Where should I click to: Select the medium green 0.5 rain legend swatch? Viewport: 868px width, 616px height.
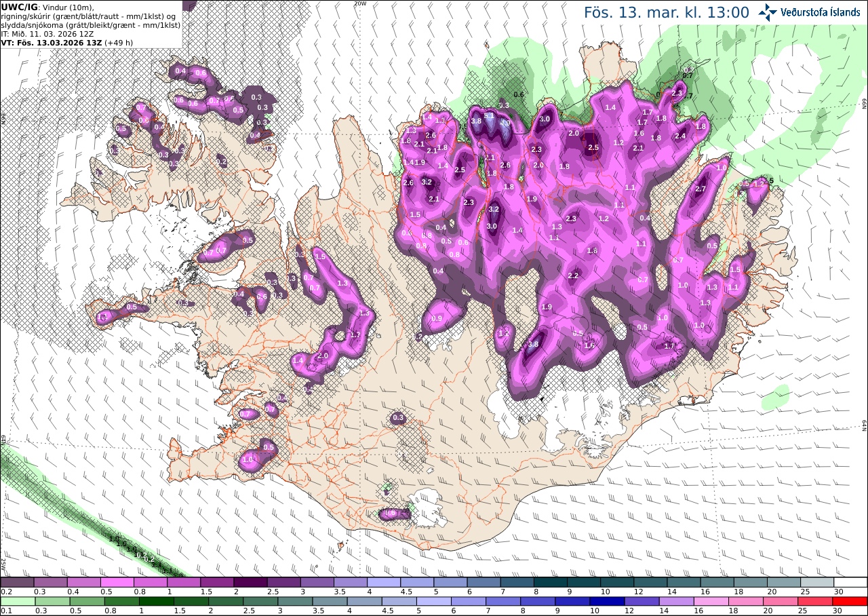coord(86,601)
